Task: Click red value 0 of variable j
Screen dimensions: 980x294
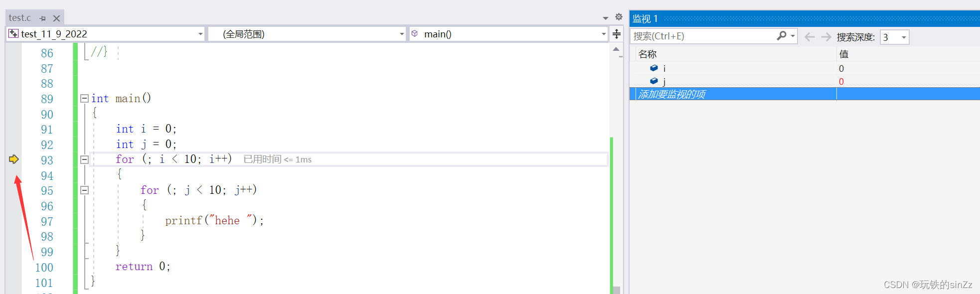Action: tap(841, 82)
